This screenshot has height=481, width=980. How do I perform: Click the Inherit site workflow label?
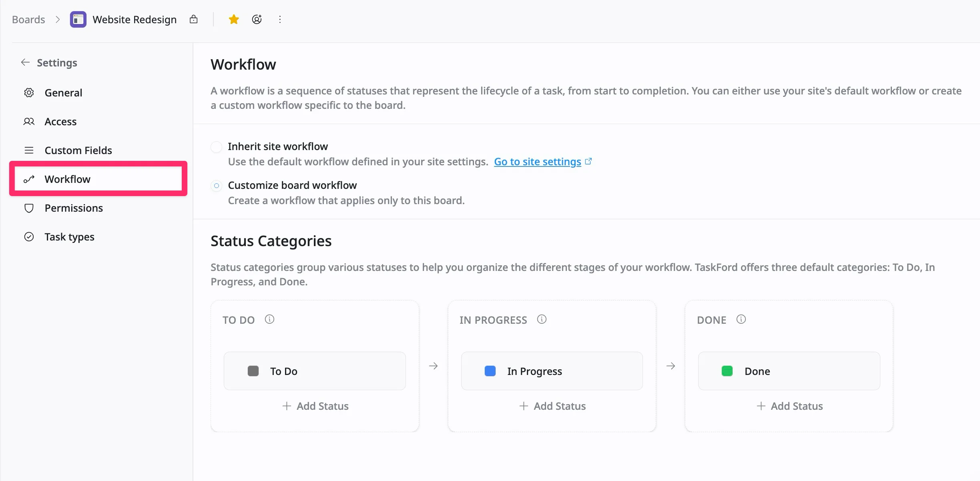coord(278,146)
